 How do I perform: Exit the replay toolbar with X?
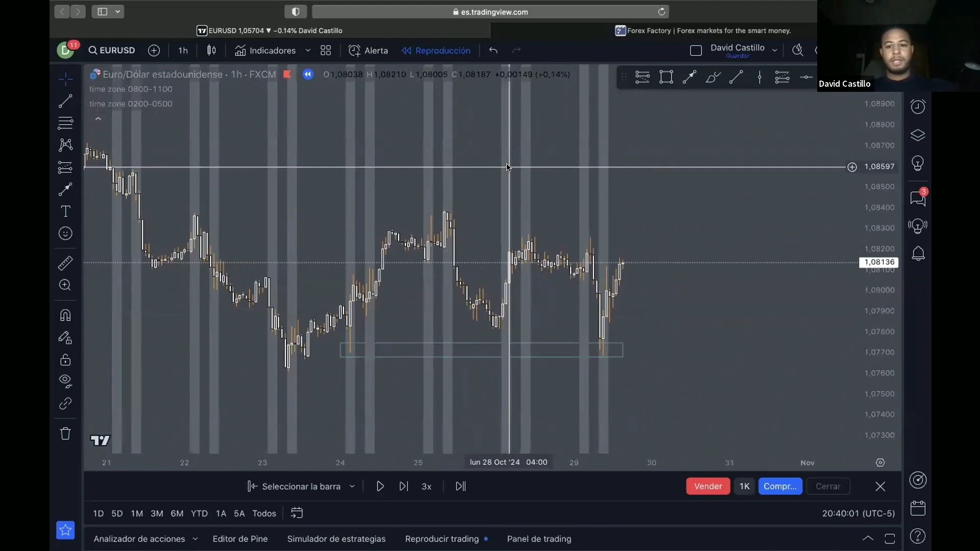(880, 487)
